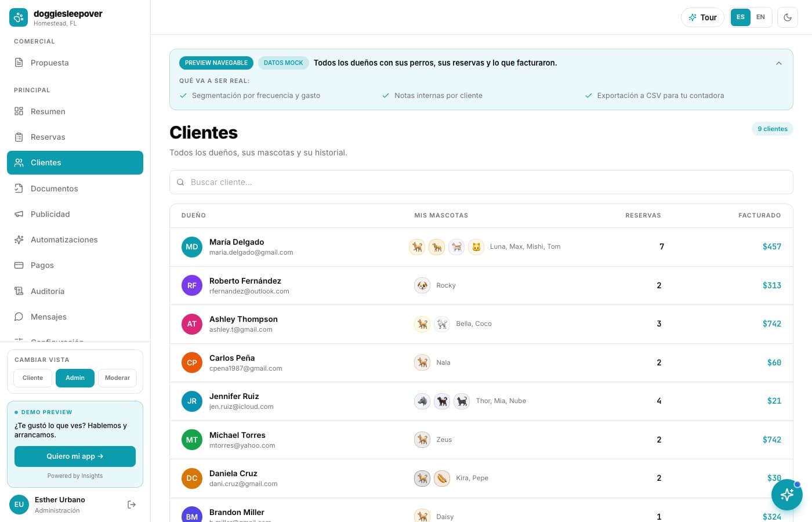This screenshot has width=812, height=522.
Task: Click the Mensajes chat bubble icon
Action: 19,317
